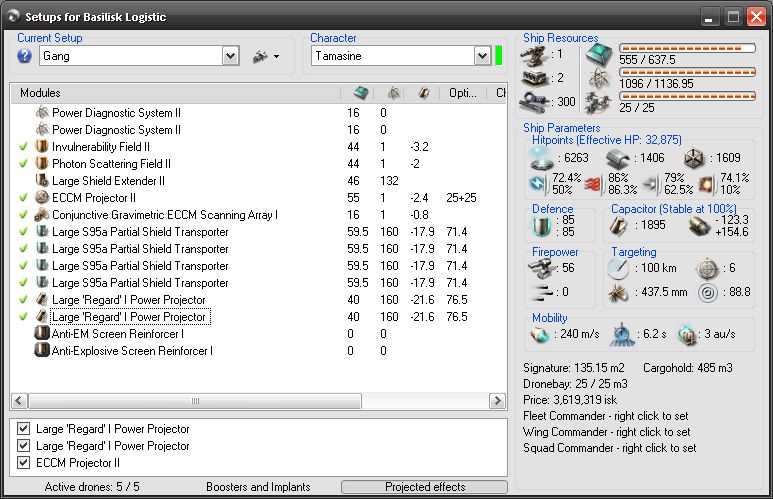
Task: Click the CPU resource chip icon
Action: pyautogui.click(x=598, y=55)
